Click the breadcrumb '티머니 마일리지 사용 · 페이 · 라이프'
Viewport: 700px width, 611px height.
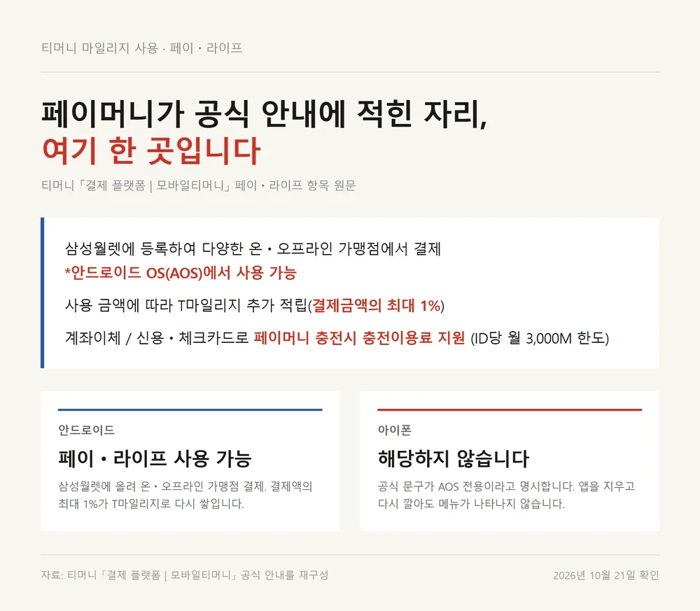pos(141,48)
